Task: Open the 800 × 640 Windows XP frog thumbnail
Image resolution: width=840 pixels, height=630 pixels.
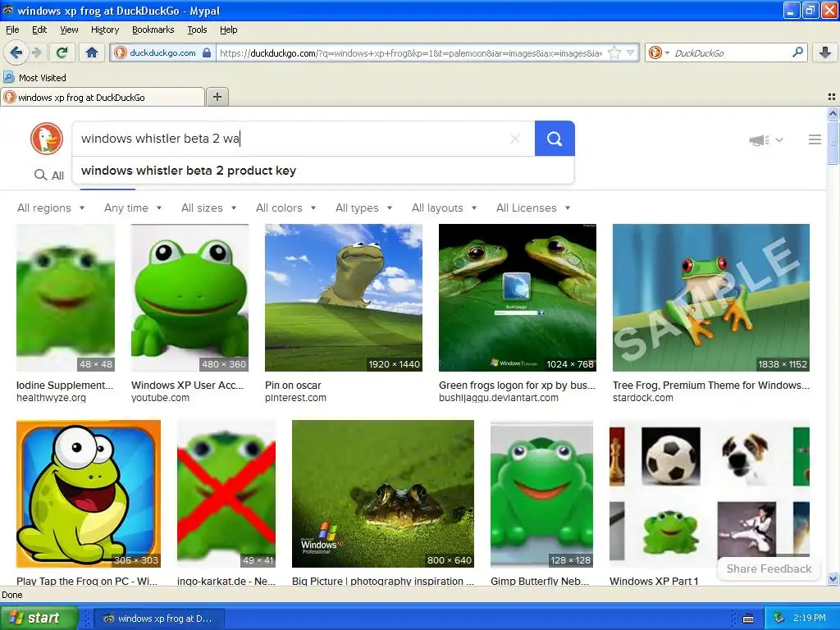Action: pyautogui.click(x=383, y=493)
